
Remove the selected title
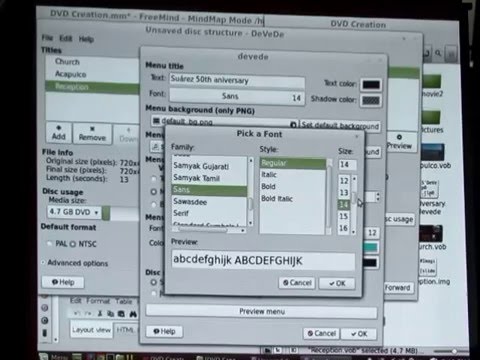92,134
